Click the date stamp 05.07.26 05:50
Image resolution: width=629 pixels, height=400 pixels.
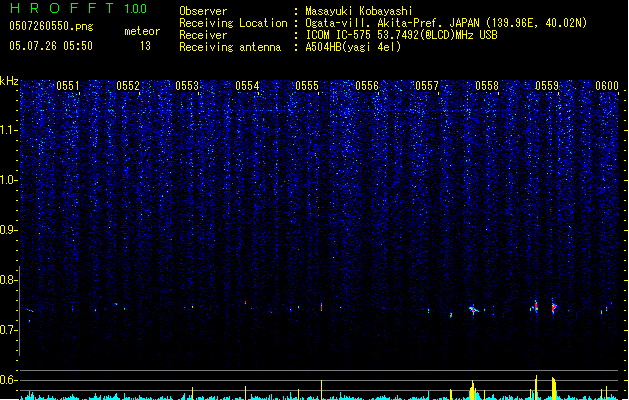[x=51, y=46]
